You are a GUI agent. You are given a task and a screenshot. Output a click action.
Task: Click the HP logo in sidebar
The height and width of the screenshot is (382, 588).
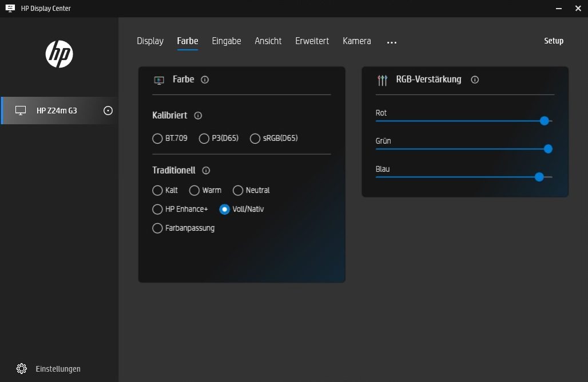click(59, 54)
